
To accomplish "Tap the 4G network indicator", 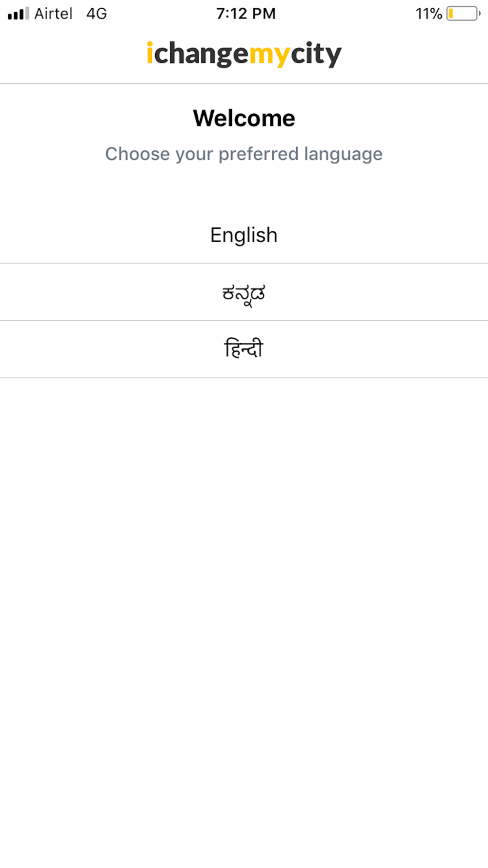I will (x=97, y=13).
